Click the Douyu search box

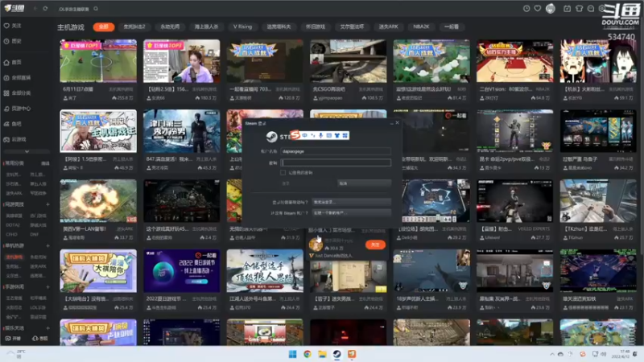click(x=75, y=9)
